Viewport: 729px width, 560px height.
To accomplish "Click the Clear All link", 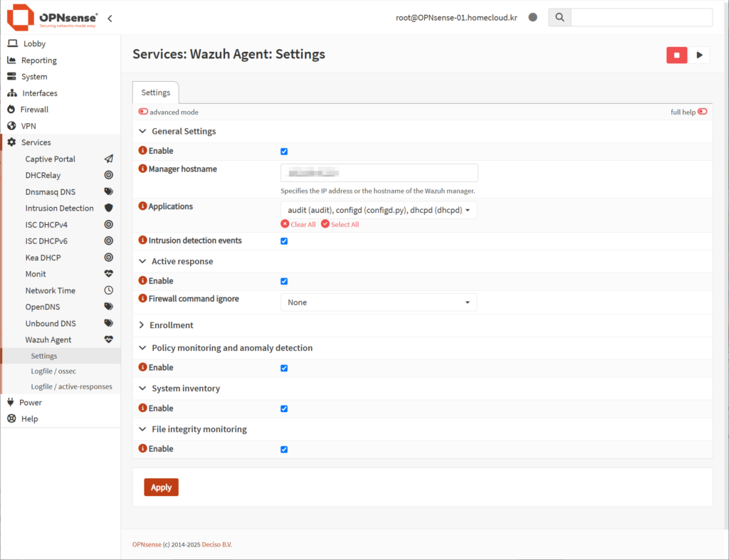I will (298, 224).
